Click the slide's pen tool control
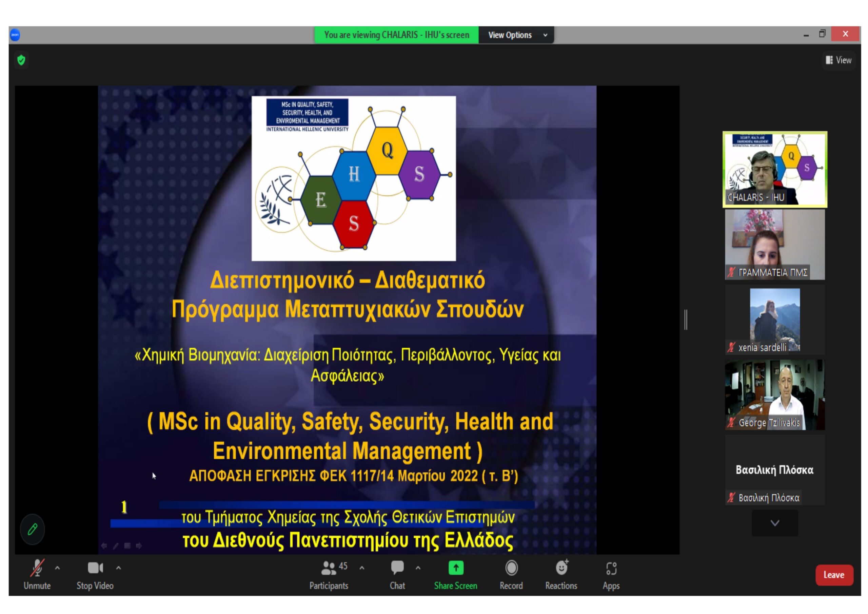The height and width of the screenshot is (614, 868). [116, 545]
